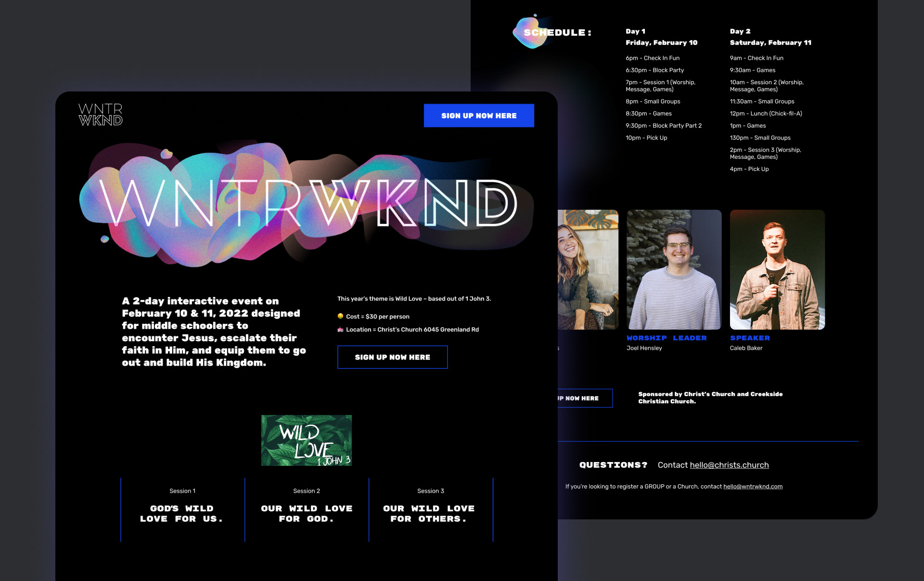Click the smiling woman's photo
Image resolution: width=924 pixels, height=581 pixels.
click(588, 270)
